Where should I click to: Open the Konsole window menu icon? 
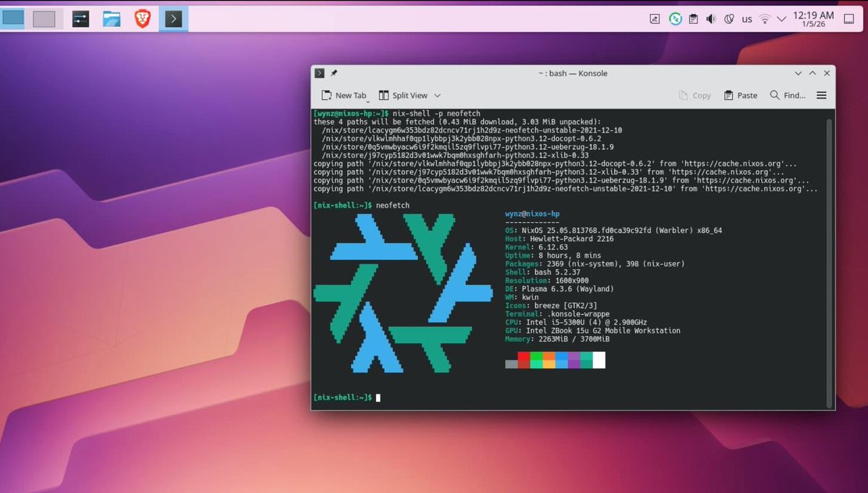point(319,73)
